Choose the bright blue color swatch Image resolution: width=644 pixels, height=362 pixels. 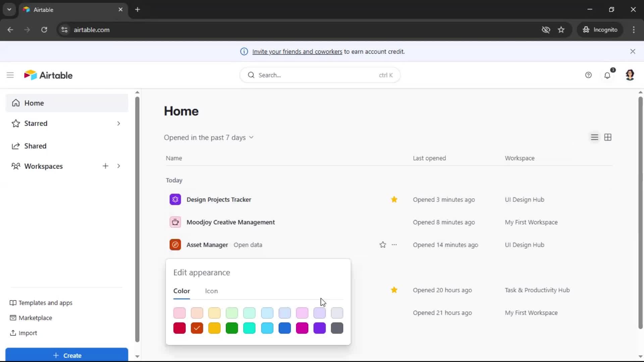(x=285, y=328)
